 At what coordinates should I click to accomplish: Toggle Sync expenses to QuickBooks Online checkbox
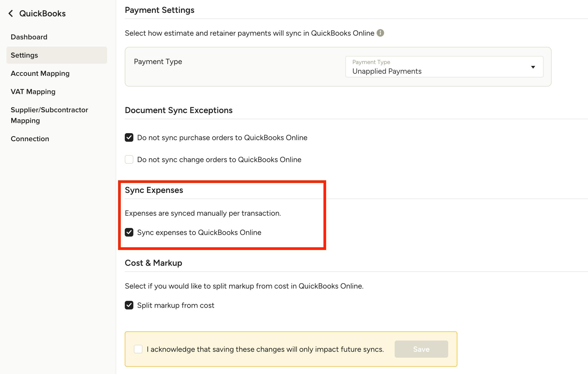click(129, 232)
